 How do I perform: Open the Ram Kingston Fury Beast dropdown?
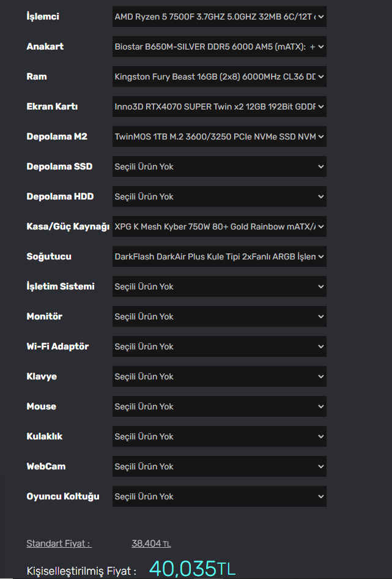pyautogui.click(x=219, y=77)
